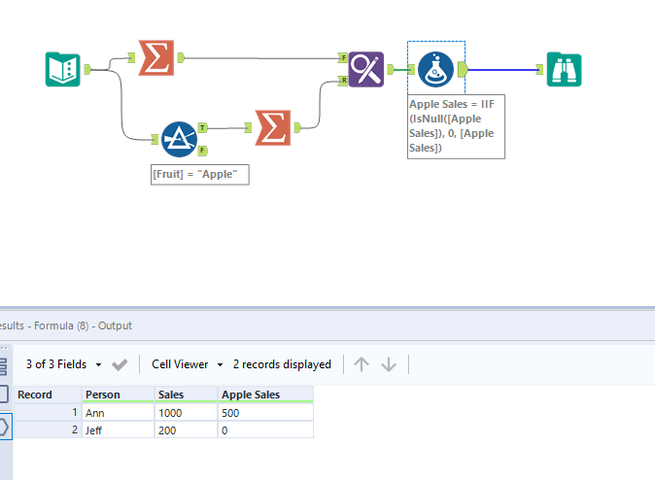Click the Browse tool input anchor
The image size is (655, 480).
tap(539, 69)
